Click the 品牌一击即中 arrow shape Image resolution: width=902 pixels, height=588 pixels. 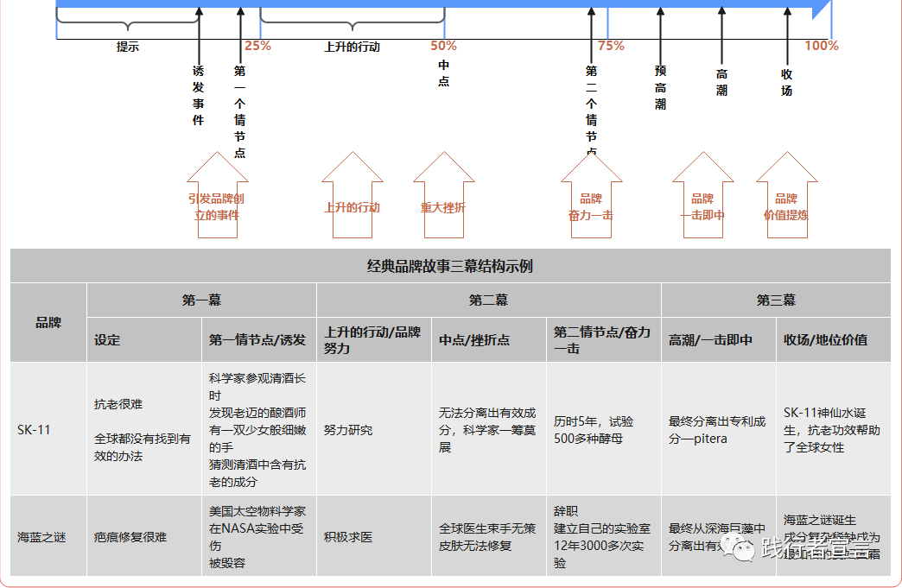[x=703, y=195]
